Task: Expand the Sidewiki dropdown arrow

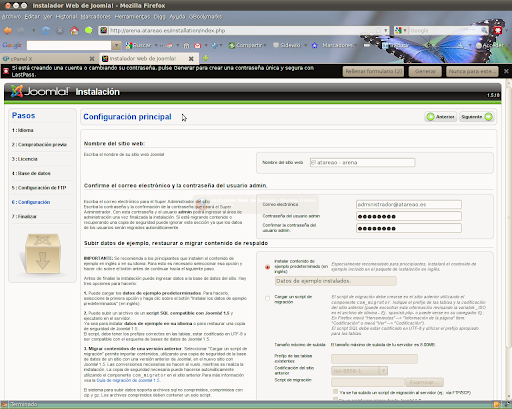Action: 305,45
